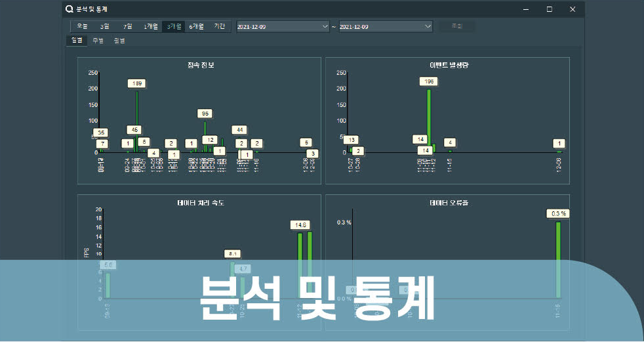Switch range to 3일
Viewport: 644px width, 342px height.
coord(105,26)
